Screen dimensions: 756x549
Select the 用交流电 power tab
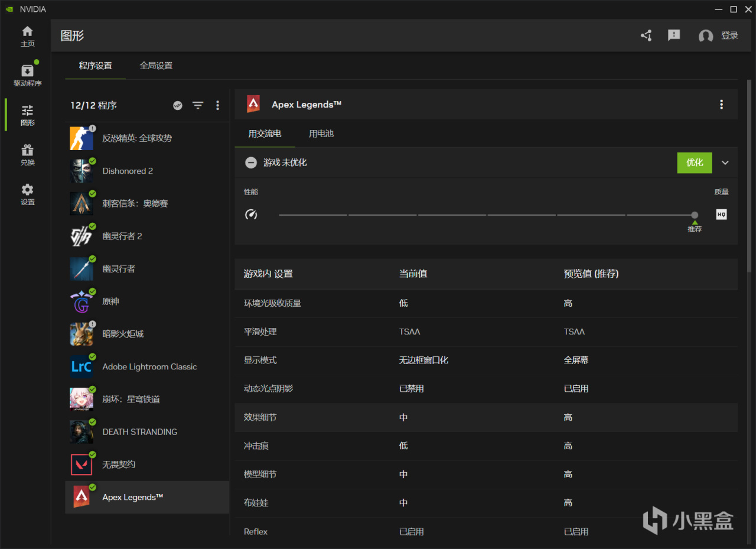point(265,134)
